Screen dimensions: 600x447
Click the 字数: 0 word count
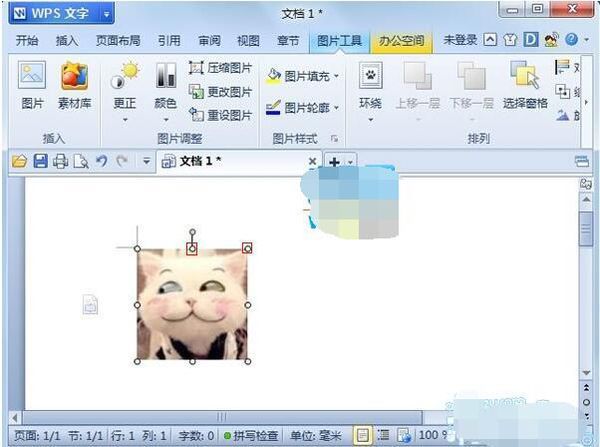[x=196, y=436]
